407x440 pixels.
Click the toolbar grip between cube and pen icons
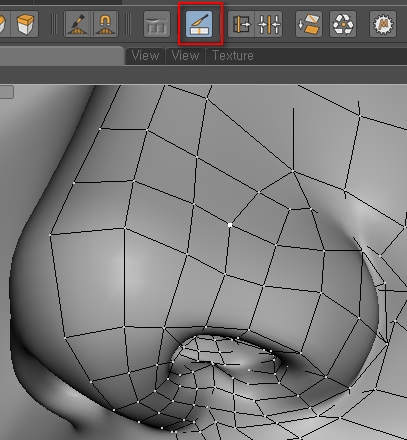[54, 24]
